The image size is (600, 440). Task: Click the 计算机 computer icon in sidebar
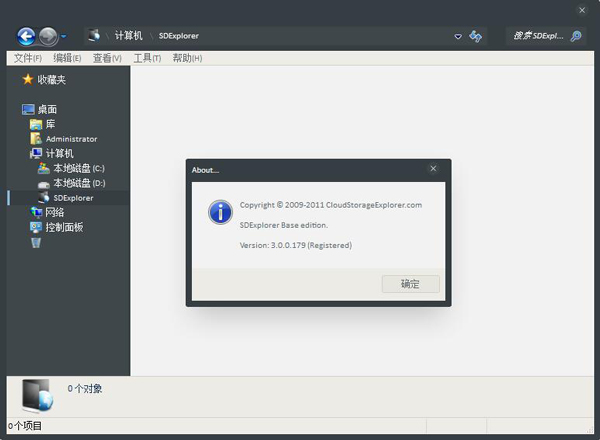(x=36, y=153)
